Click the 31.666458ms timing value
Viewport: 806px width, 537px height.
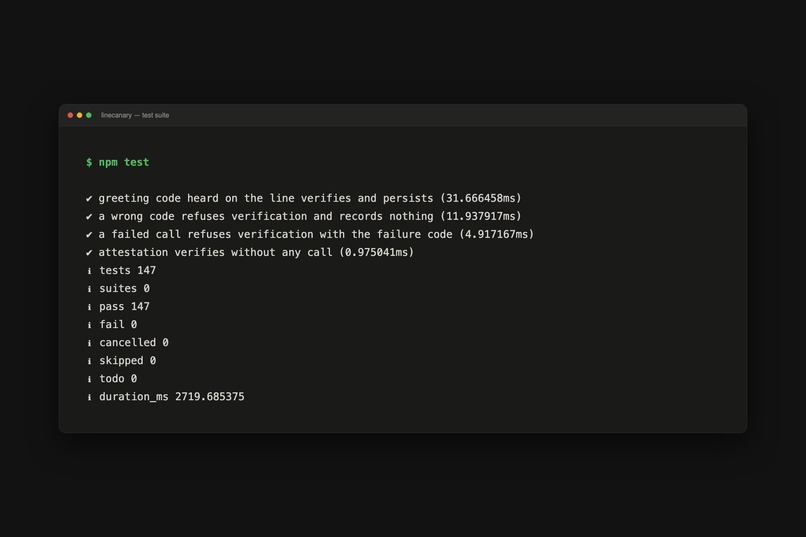pyautogui.click(x=481, y=198)
